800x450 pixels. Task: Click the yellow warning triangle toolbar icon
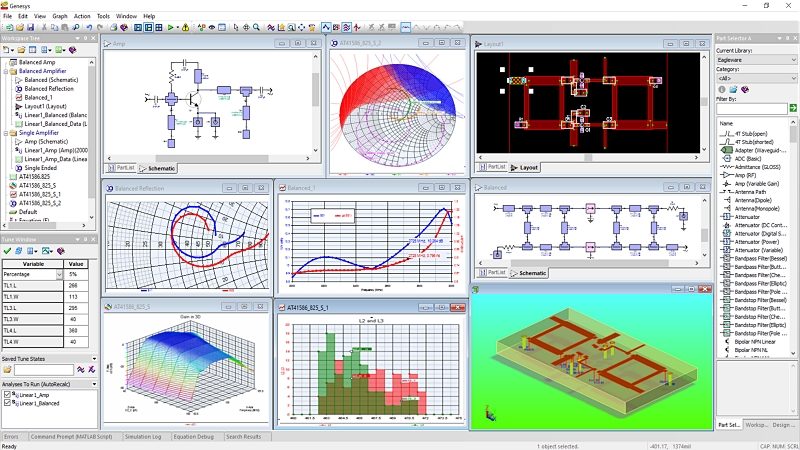[186, 27]
